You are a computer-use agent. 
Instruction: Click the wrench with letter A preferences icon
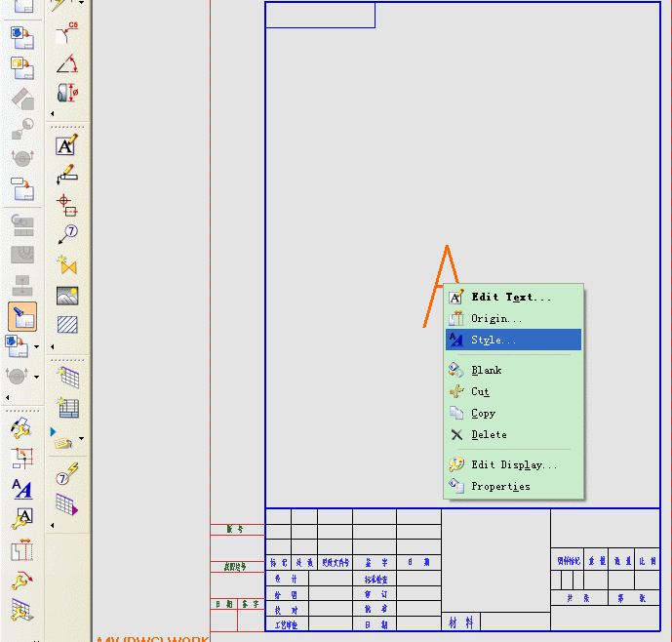coord(21,518)
